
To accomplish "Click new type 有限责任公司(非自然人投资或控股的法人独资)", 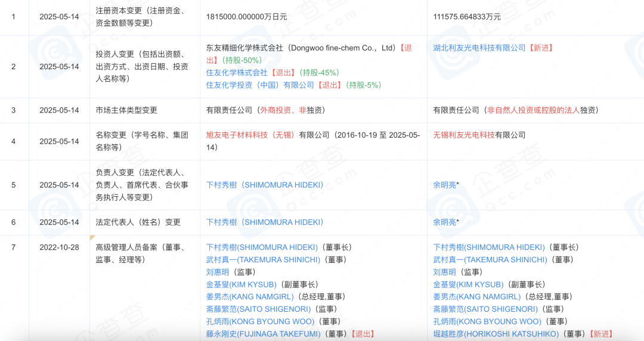I will click(x=516, y=110).
